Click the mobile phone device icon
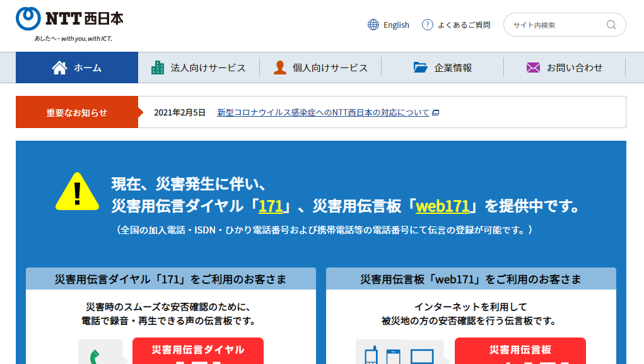 pos(372,355)
